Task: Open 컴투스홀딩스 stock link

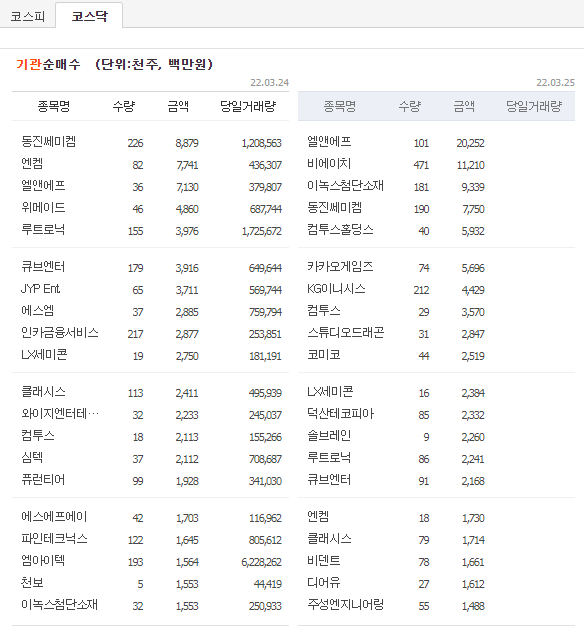Action: (340, 230)
